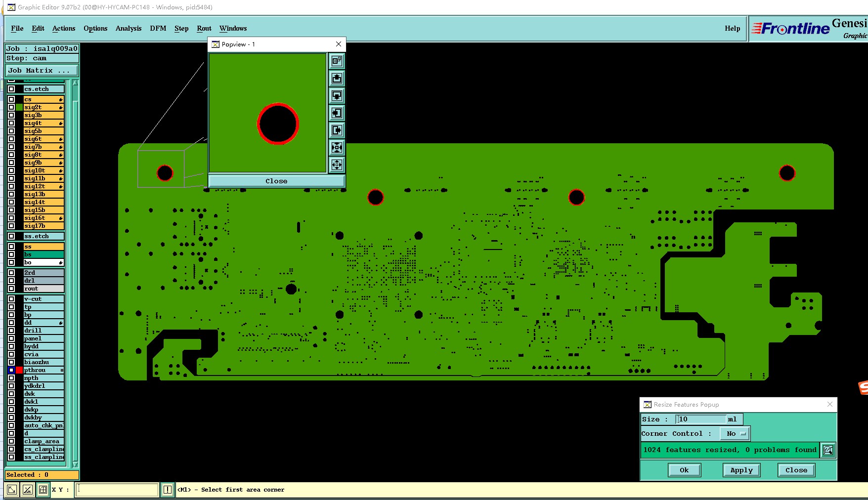868x500 pixels.
Task: Open the results viewer icon in Resize Features Popup
Action: [x=828, y=450]
